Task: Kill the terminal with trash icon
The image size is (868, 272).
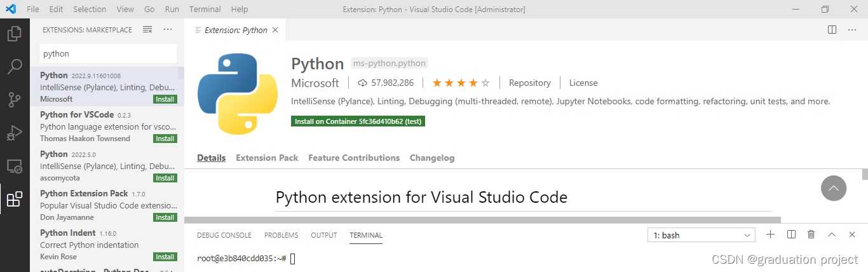Action: (x=811, y=235)
